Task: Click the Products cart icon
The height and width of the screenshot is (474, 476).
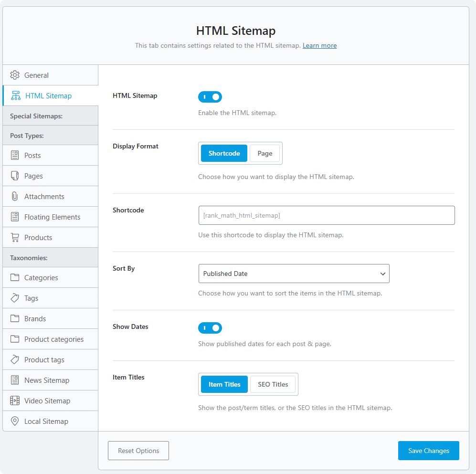Action: pyautogui.click(x=15, y=237)
